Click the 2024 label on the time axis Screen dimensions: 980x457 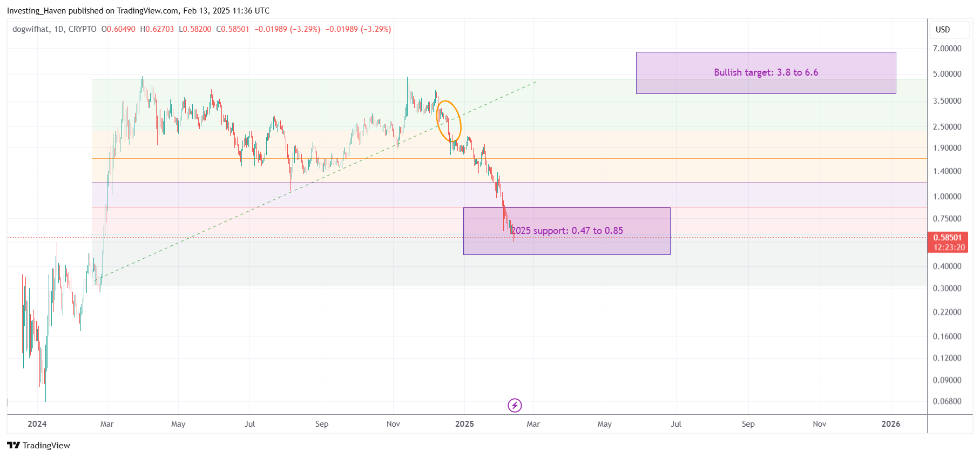pyautogui.click(x=37, y=424)
